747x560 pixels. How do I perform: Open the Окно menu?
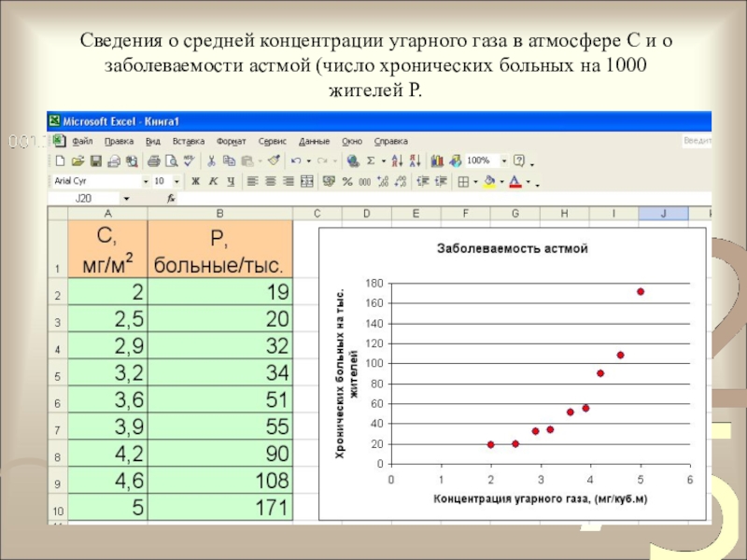click(x=352, y=142)
